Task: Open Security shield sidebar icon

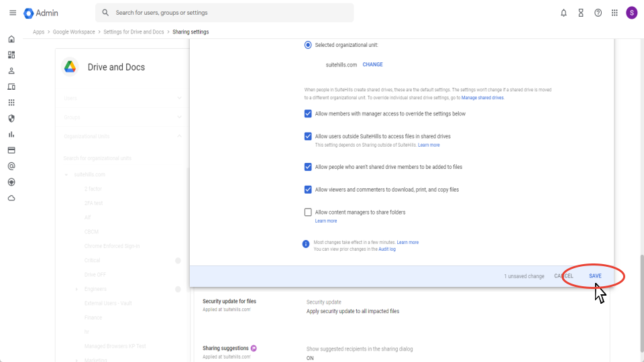Action: 11,119
